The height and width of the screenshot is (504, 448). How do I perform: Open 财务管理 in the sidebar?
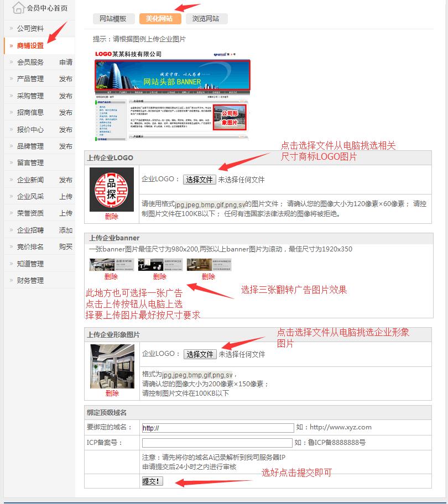[30, 281]
